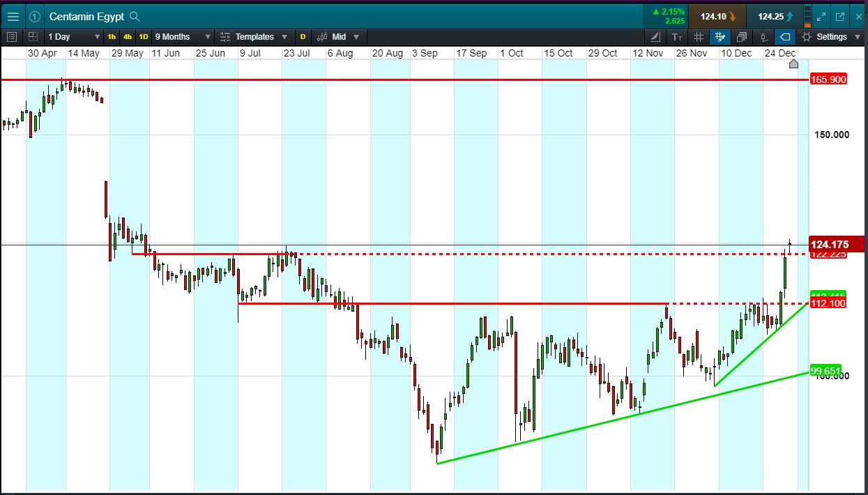
Task: Click the 3 Sep date on time axis
Action: (x=425, y=53)
